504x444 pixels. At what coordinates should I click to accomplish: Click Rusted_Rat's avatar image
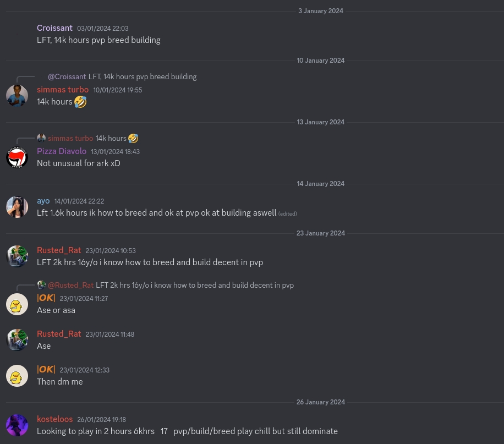17,256
